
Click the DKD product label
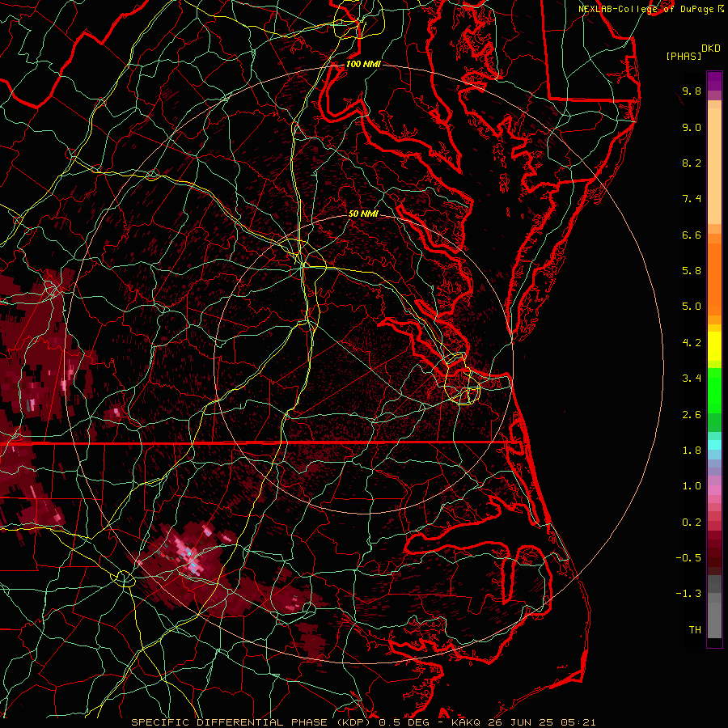(x=710, y=48)
